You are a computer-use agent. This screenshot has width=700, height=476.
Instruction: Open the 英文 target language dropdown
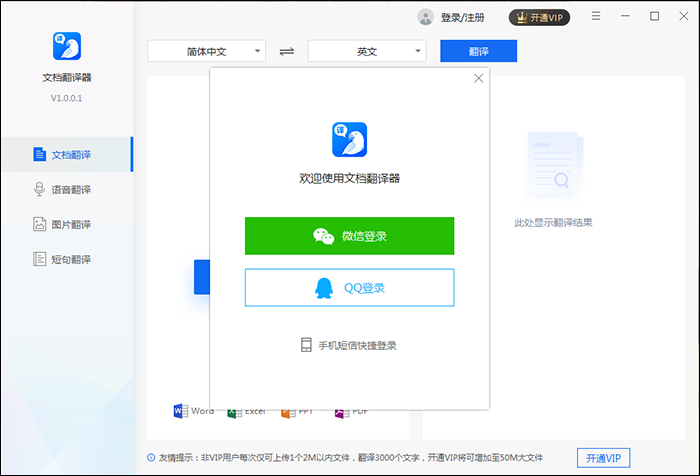click(x=367, y=51)
